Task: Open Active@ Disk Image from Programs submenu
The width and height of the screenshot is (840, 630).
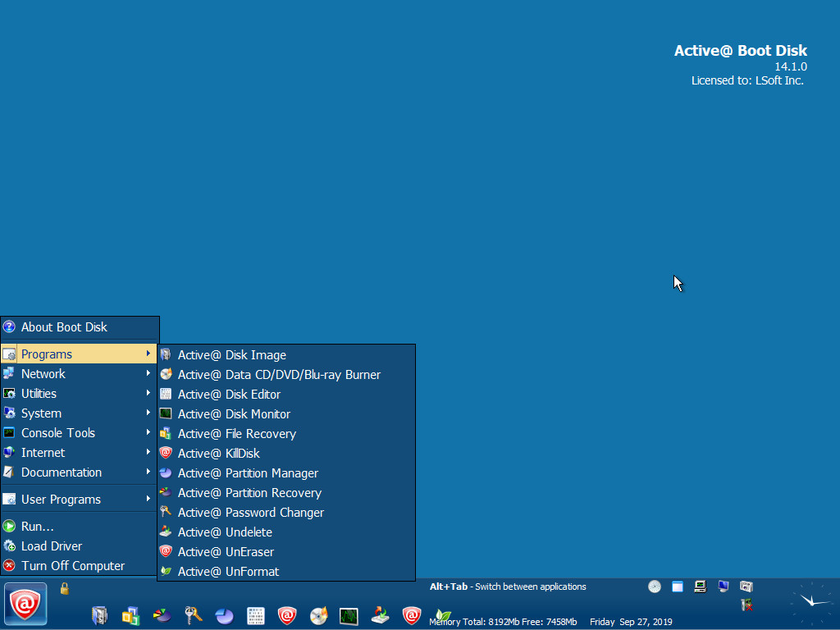Action: (286, 354)
